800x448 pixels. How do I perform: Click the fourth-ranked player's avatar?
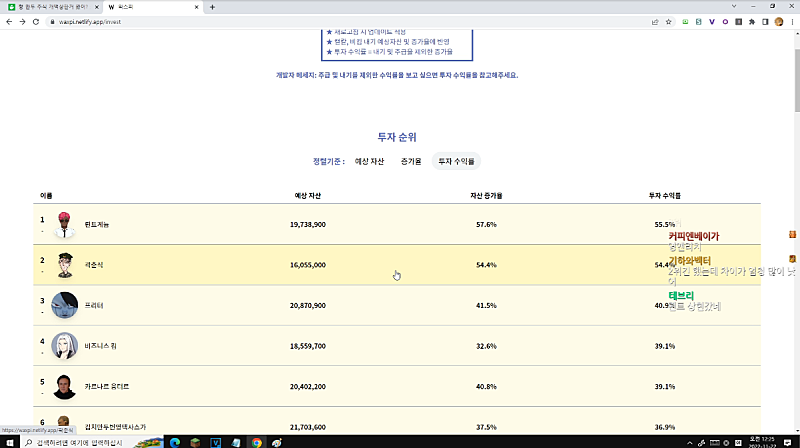(x=65, y=345)
